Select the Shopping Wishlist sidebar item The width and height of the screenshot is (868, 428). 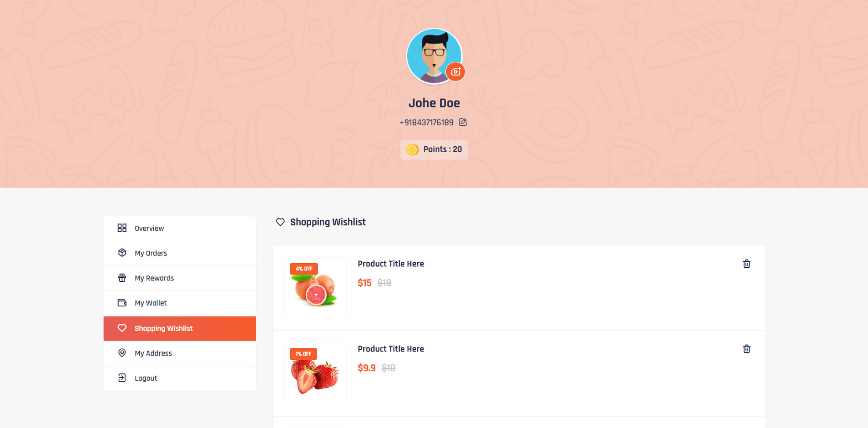pyautogui.click(x=164, y=328)
